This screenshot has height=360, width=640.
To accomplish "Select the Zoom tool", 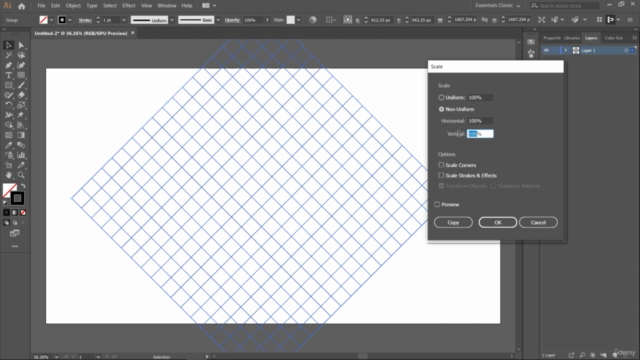I will point(21,175).
